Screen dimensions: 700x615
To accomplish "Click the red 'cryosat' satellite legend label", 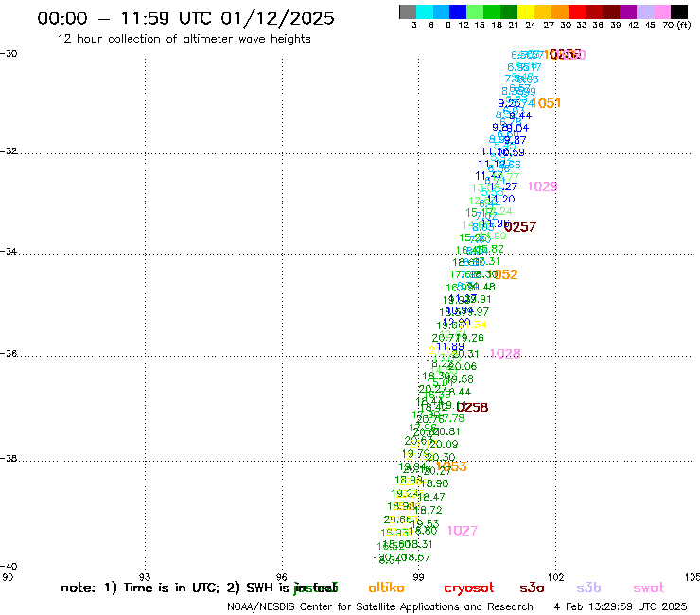I will coord(469,589).
